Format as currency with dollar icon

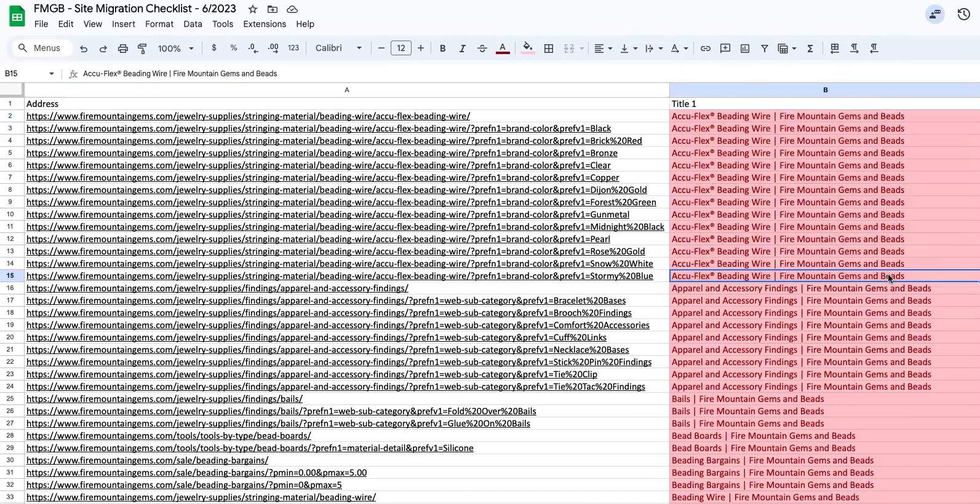point(214,48)
